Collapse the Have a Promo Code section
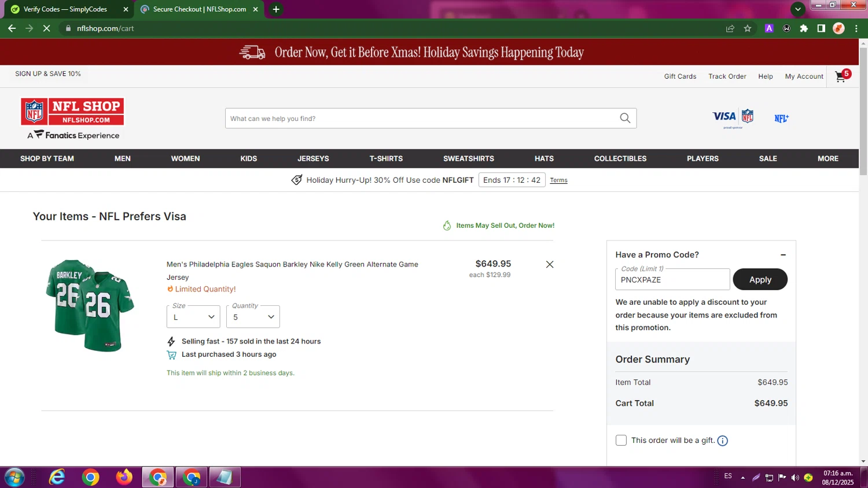This screenshot has height=488, width=868. [783, 255]
